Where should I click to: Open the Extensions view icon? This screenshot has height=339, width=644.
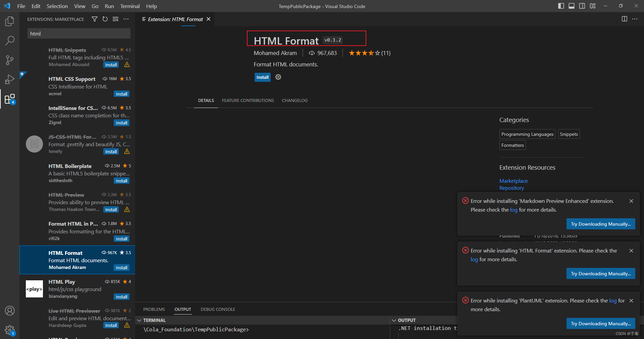click(x=10, y=99)
